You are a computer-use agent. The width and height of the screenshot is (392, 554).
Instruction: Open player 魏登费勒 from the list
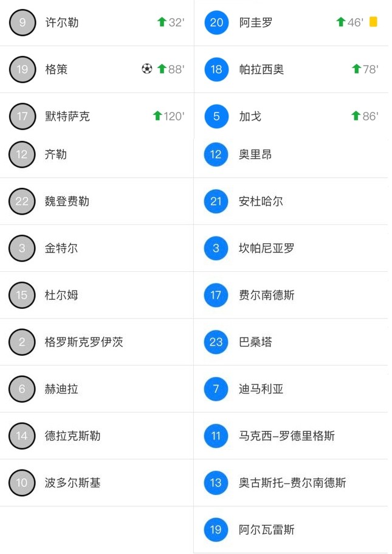click(67, 201)
